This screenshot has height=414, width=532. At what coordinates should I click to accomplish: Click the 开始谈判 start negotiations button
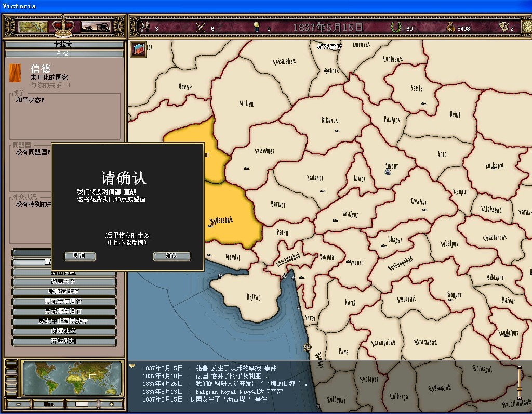(x=64, y=341)
